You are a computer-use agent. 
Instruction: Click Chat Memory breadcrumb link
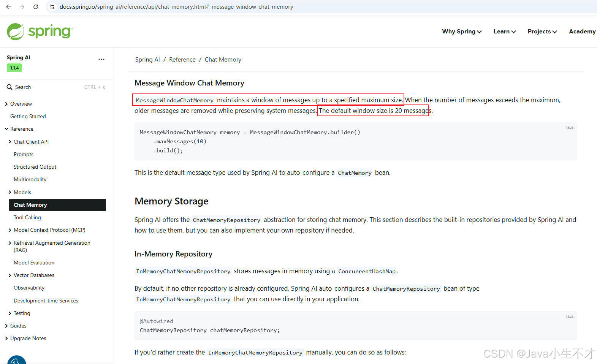pyautogui.click(x=223, y=60)
